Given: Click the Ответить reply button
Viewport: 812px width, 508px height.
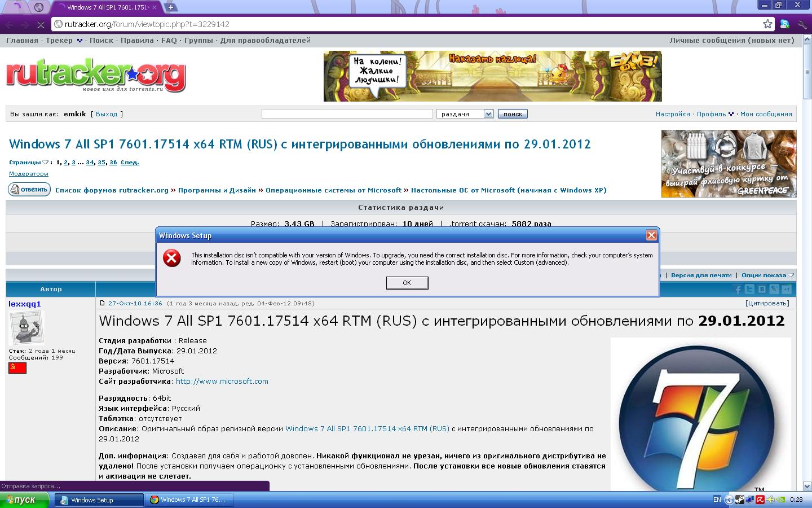Looking at the screenshot, I should click(x=29, y=190).
